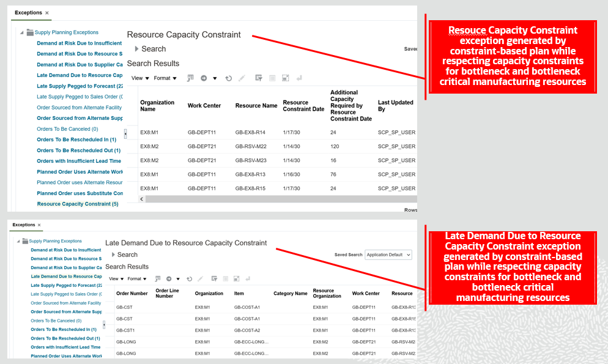Viewport: 608px width, 364px height.
Task: Collapse Supply Planning Exceptions tree in the upper window
Action: click(x=22, y=32)
